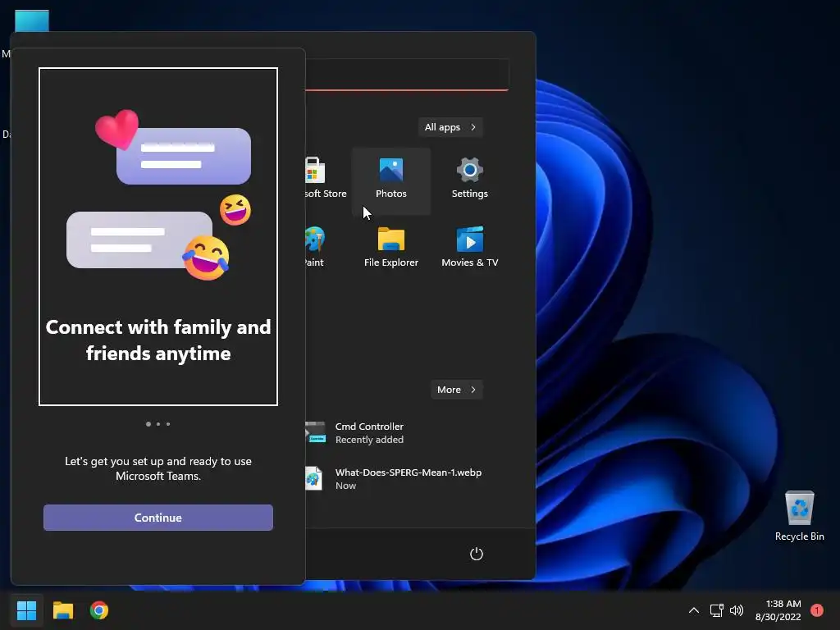Open network status icon in tray
This screenshot has width=840, height=630.
pos(716,610)
